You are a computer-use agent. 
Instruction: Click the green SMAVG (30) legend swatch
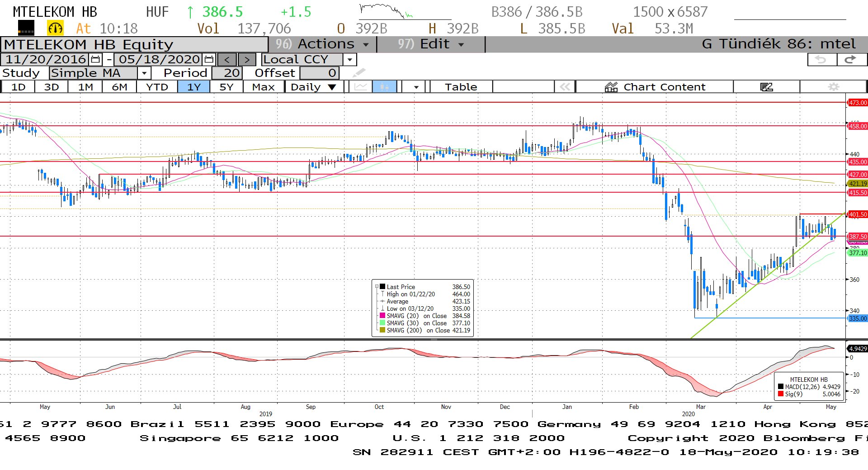[382, 323]
